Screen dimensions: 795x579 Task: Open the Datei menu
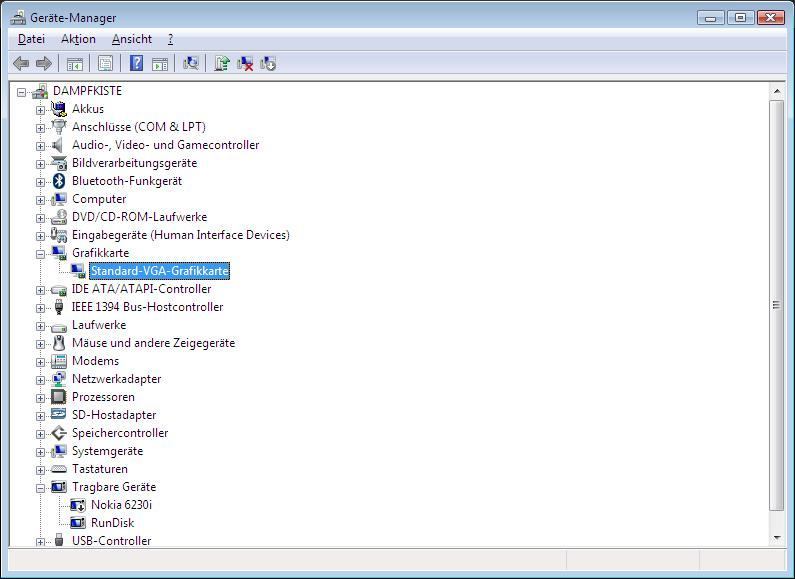tap(31, 39)
